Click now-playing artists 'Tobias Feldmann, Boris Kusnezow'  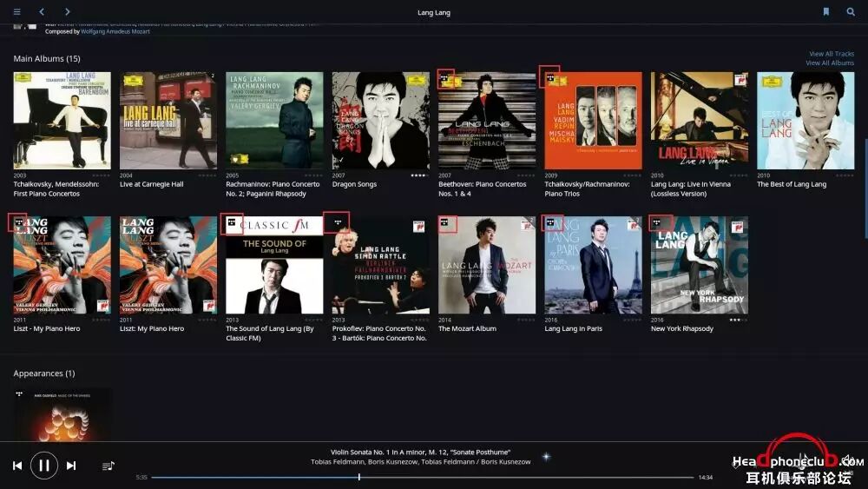(421, 461)
